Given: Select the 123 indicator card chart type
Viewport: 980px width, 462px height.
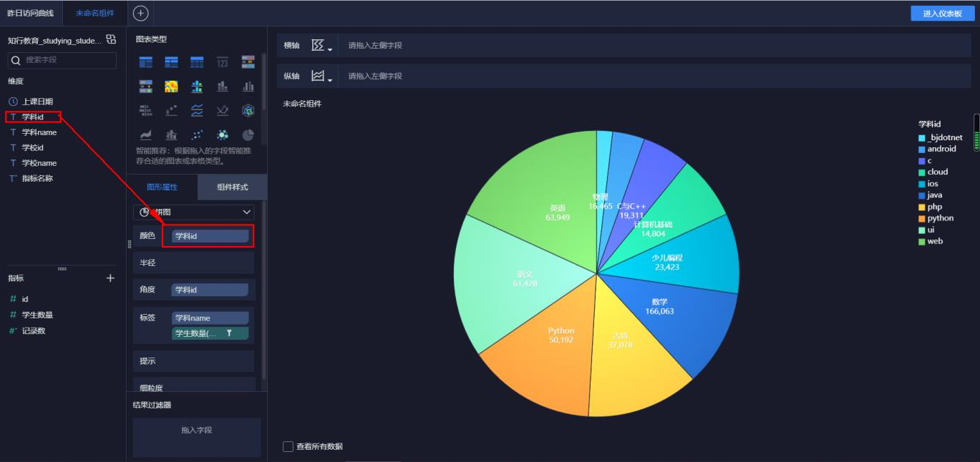Looking at the screenshot, I should (223, 62).
